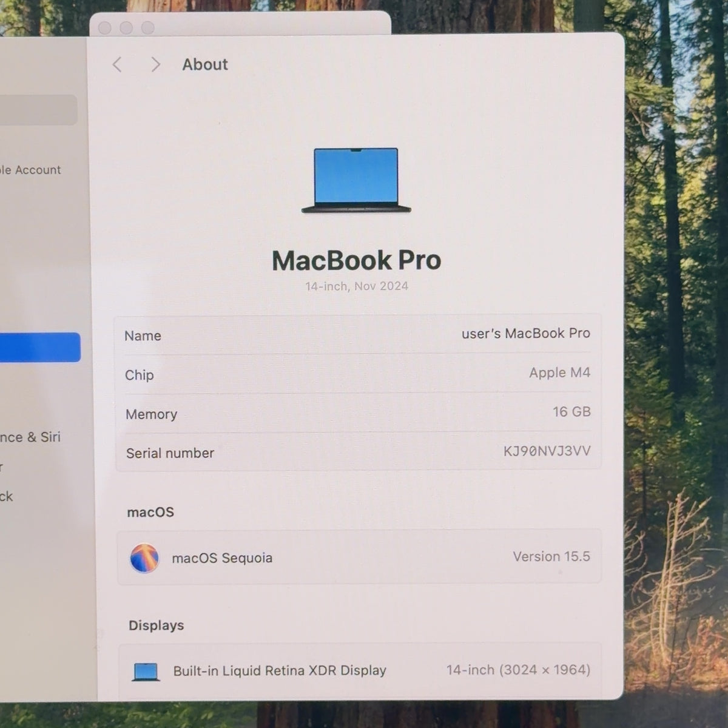728x728 pixels.
Task: Click the Chip row showing Apple M4
Action: pos(358,374)
